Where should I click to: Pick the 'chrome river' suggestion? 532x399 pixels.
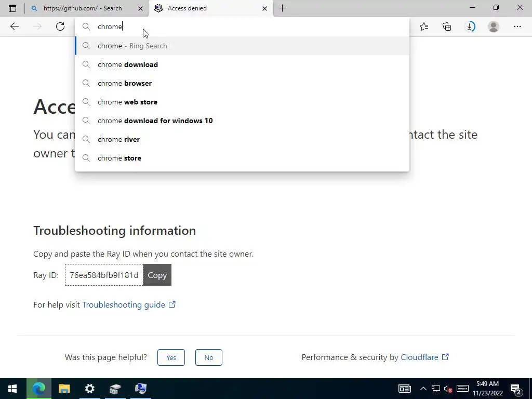click(x=242, y=139)
